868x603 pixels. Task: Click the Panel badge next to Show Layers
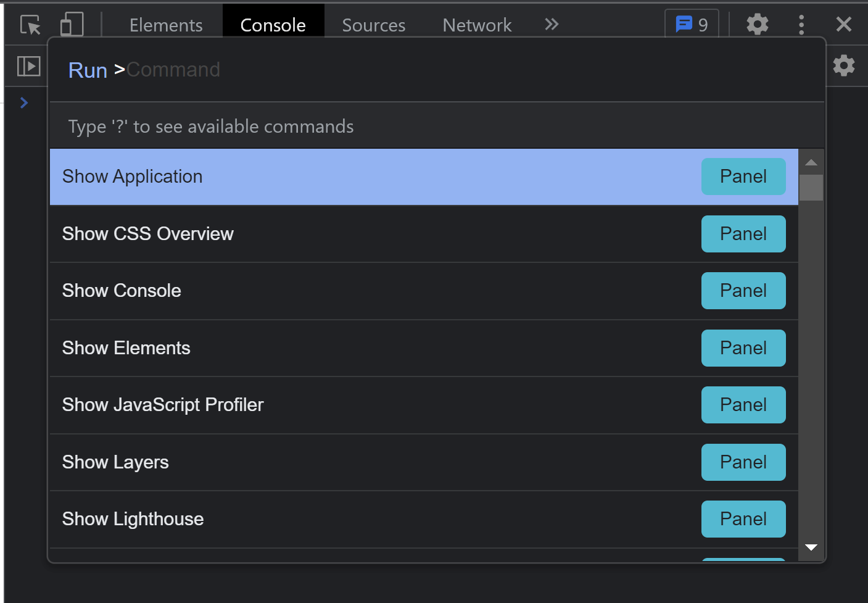743,462
